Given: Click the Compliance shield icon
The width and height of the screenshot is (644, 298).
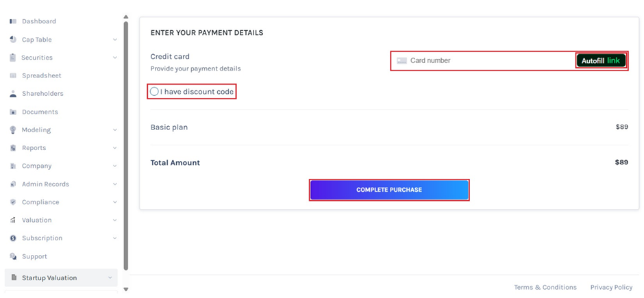Looking at the screenshot, I should 13,202.
